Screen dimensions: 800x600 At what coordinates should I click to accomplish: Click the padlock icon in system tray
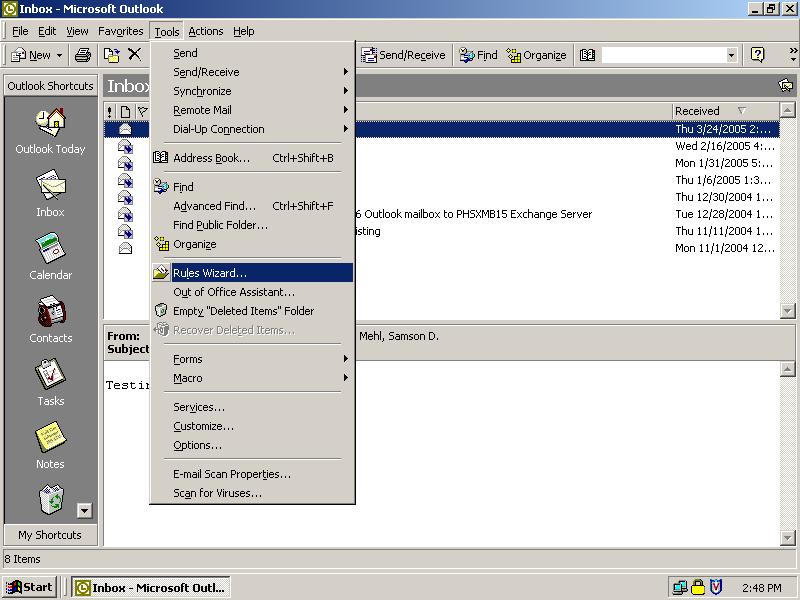pos(697,588)
